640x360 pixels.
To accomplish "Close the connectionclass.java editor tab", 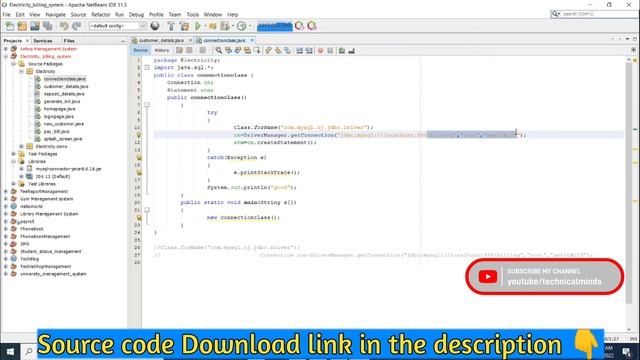I will [252, 40].
